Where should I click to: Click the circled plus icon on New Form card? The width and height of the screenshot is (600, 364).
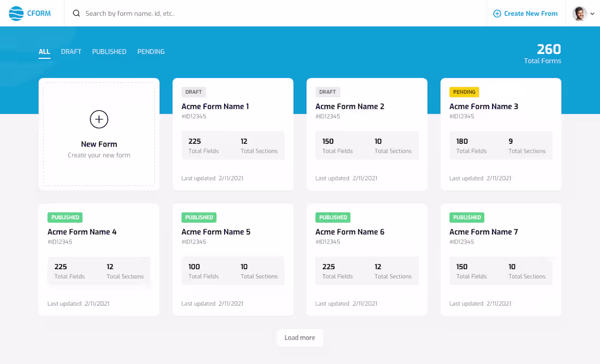click(x=99, y=119)
